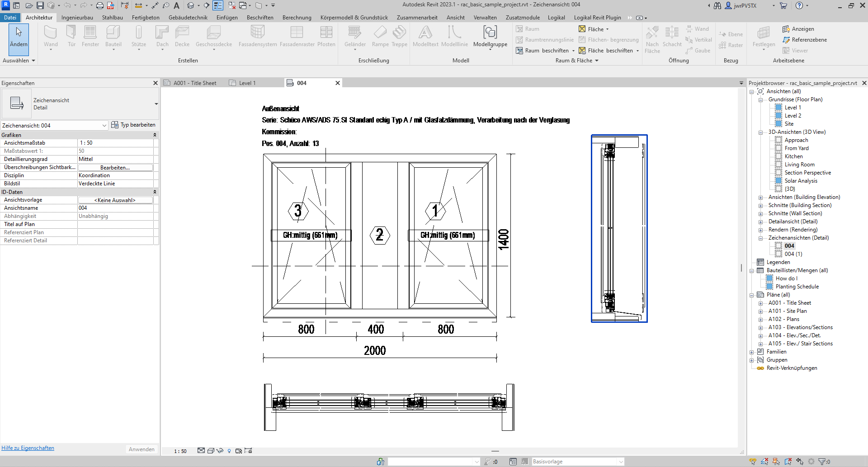
Task: Select the Kitchen 3D view in browser
Action: 793,156
